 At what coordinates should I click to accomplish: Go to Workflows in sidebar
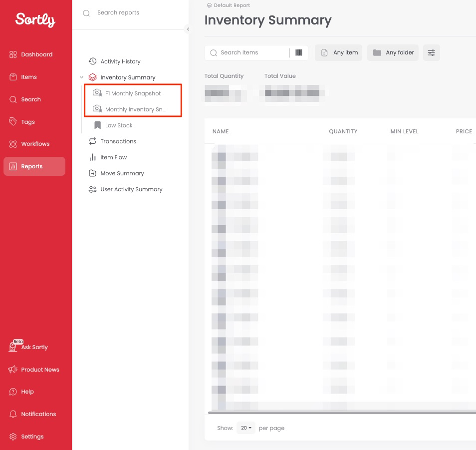coord(35,144)
